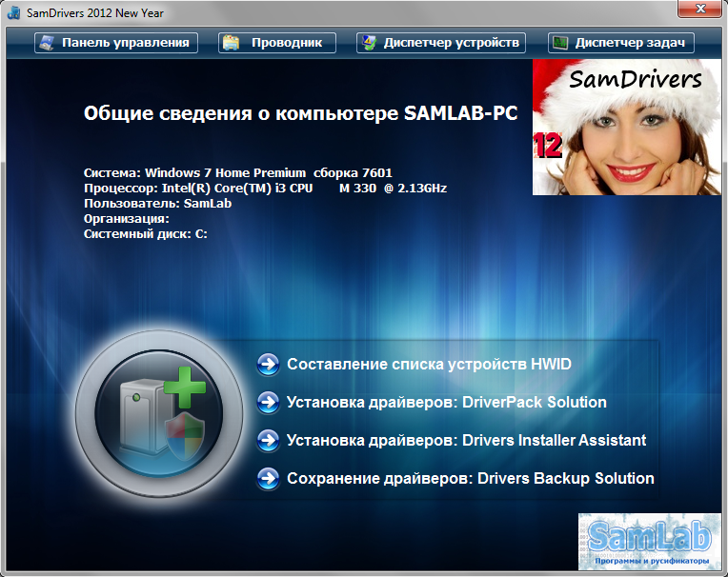Screen dimensions: 728x577
Task: Click the Система: Windows 7 Home Premium line
Action: click(x=237, y=173)
